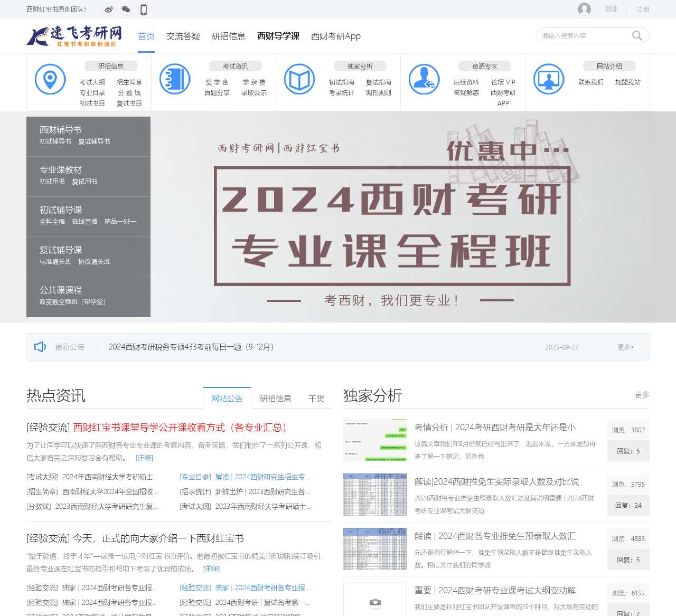Open the Weibo share icon
The height and width of the screenshot is (616, 676).
click(109, 9)
